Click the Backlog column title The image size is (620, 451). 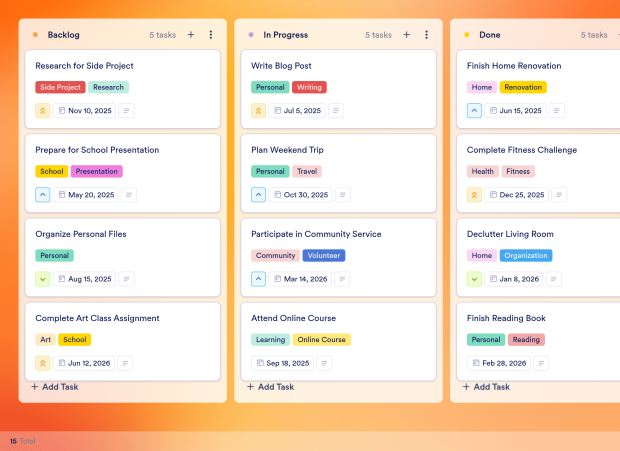click(x=64, y=35)
